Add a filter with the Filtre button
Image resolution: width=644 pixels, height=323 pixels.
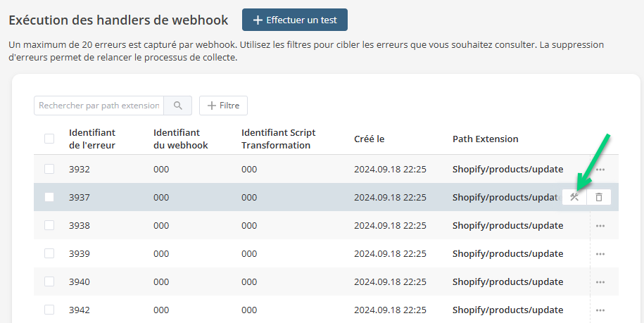click(x=223, y=106)
